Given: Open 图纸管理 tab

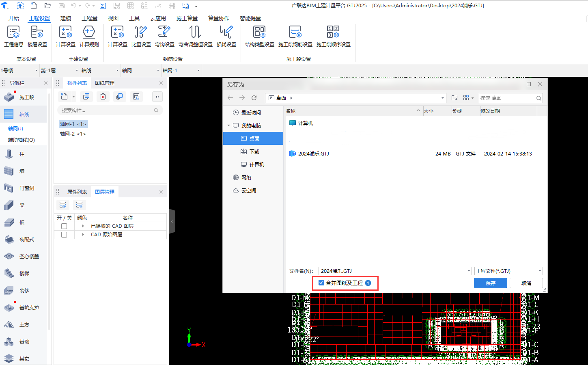Looking at the screenshot, I should (x=105, y=83).
